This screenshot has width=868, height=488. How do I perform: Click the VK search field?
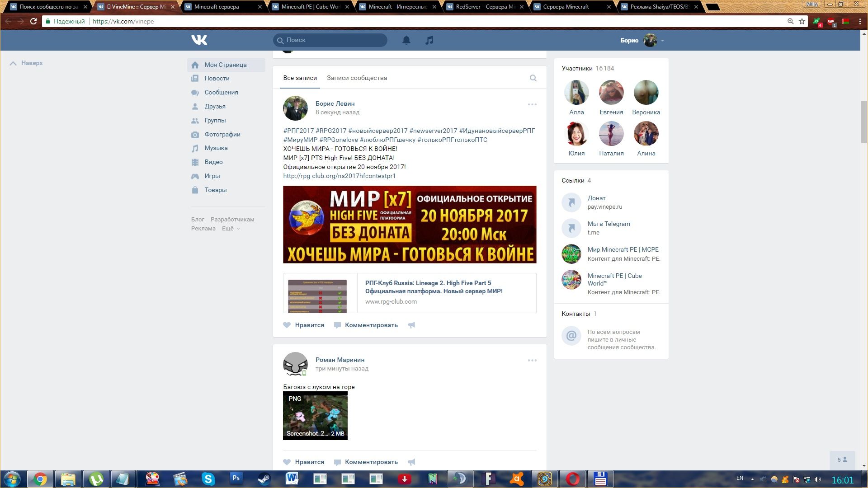click(x=330, y=40)
